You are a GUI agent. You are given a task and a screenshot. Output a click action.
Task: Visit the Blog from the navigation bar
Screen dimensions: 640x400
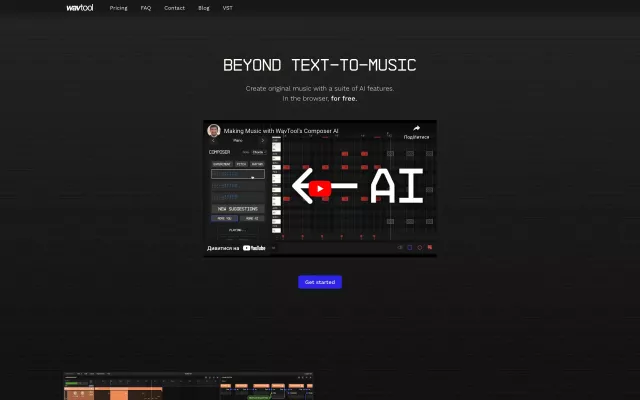[x=204, y=7]
